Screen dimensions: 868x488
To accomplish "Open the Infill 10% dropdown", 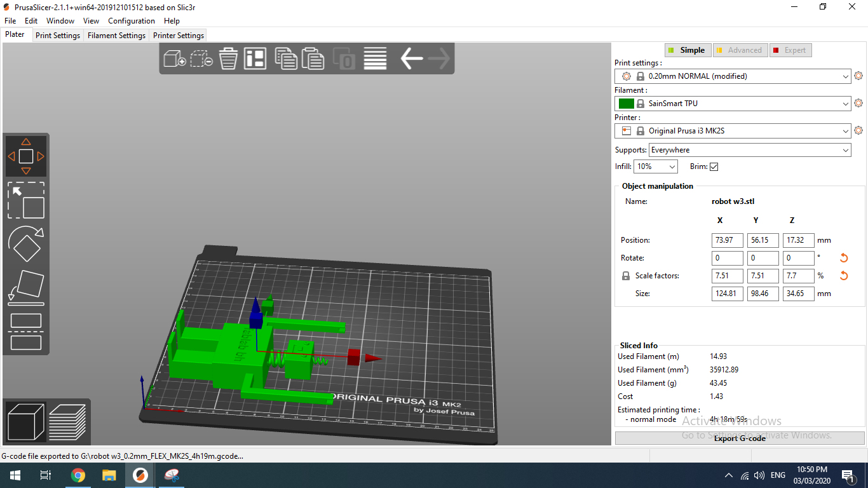I will tap(656, 166).
